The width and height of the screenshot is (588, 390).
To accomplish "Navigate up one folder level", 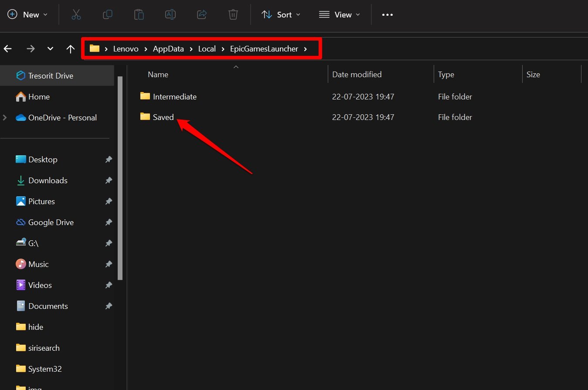I will point(71,48).
